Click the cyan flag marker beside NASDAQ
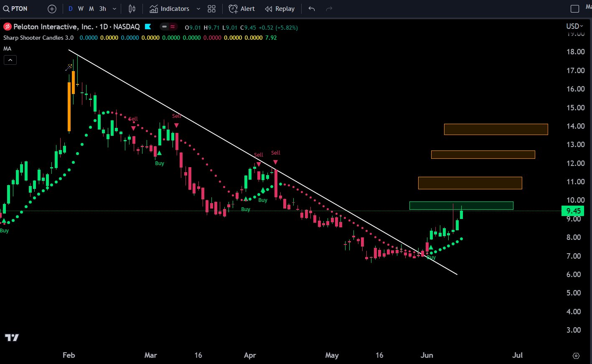The width and height of the screenshot is (592, 364). (148, 27)
